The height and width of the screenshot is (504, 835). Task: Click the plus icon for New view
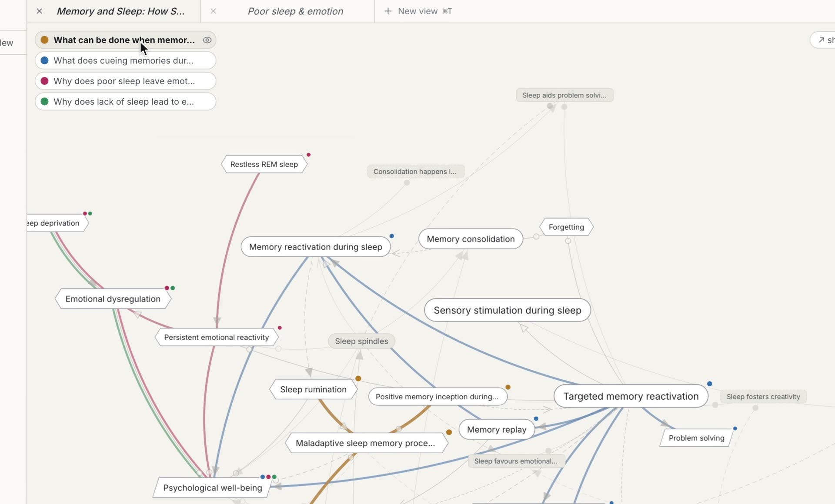[388, 11]
